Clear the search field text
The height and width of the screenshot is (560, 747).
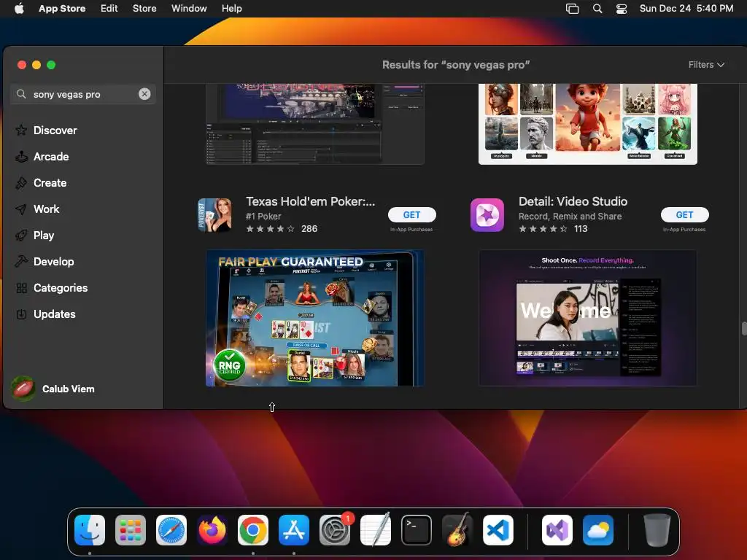[144, 94]
